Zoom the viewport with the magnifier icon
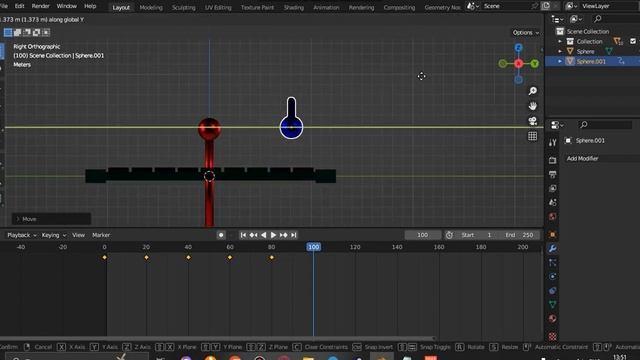This screenshot has height=360, width=640. tap(533, 91)
